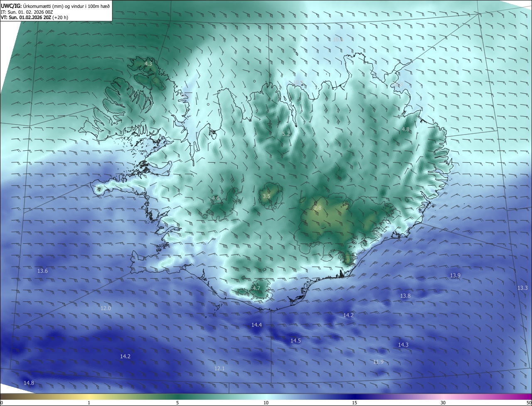This screenshot has height=406, width=532.
Task: Click the 1 tick on the color scale
Action: (x=89, y=403)
